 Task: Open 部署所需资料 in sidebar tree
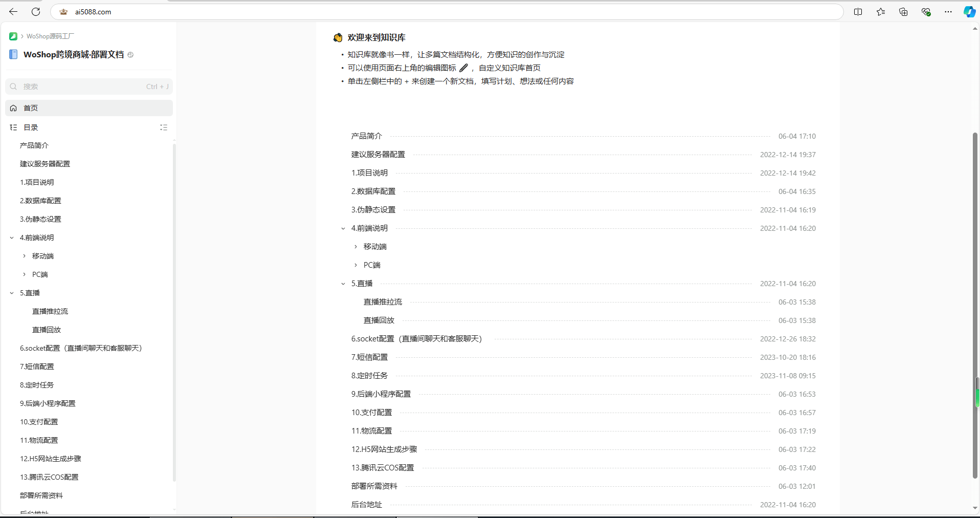point(41,495)
